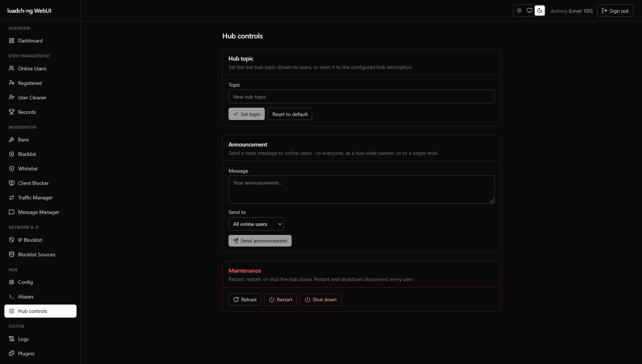Viewport: 642px width, 364px height.
Task: Click the Dashboard grid icon in sidebar
Action: 12,41
